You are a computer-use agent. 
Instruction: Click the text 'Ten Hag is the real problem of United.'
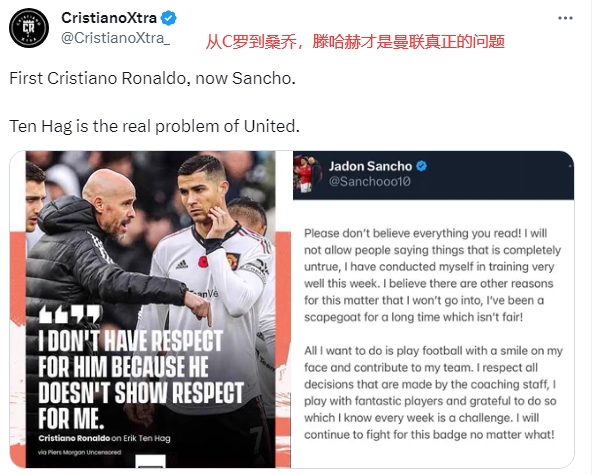(154, 126)
